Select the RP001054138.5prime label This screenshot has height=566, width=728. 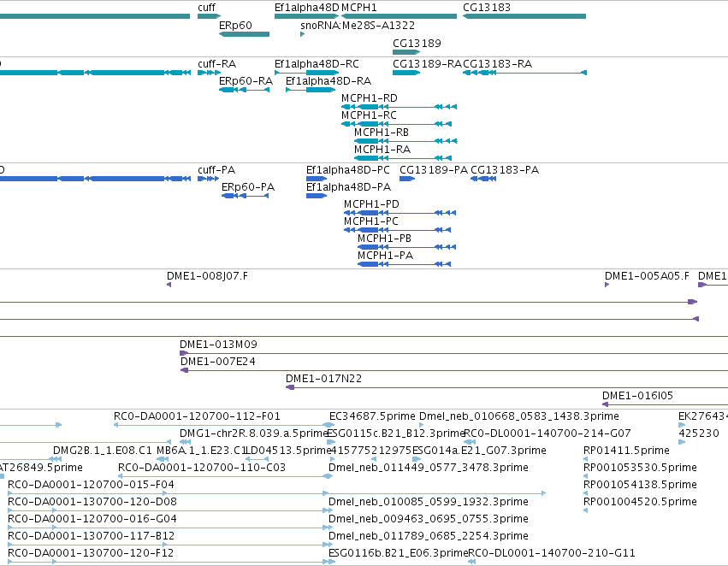pos(640,486)
